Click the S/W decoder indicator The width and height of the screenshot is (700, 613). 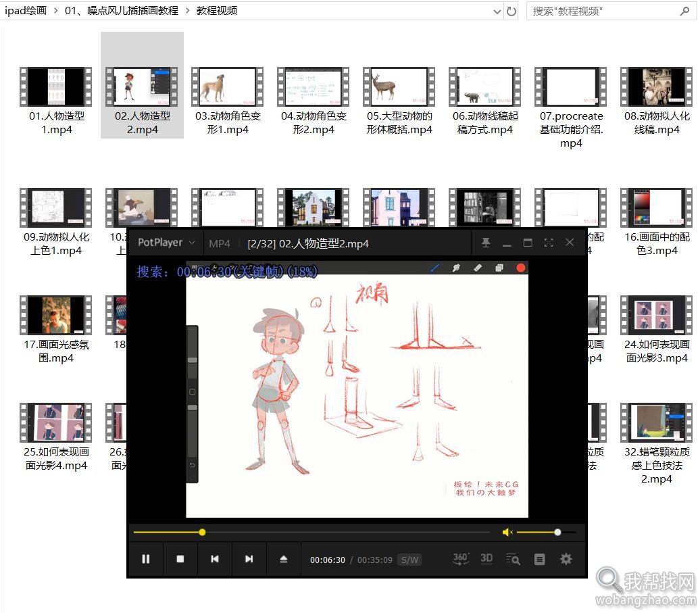tap(410, 560)
